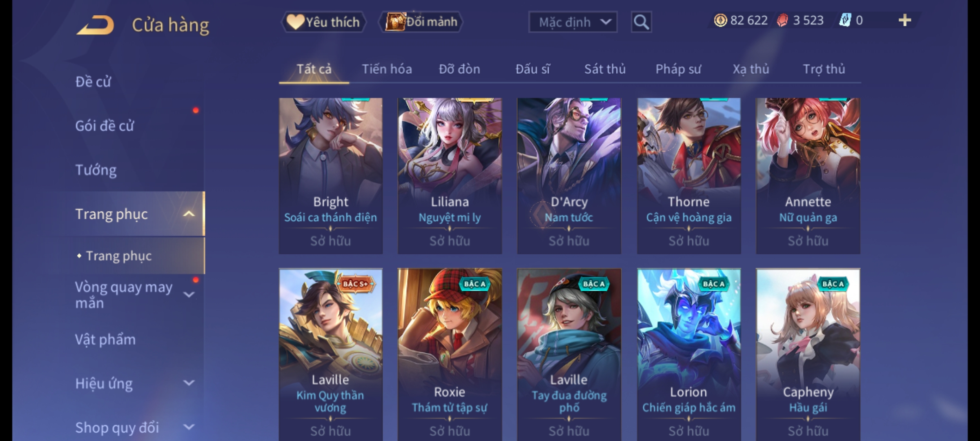Open Gói đề cử in sidebar

[x=105, y=126]
